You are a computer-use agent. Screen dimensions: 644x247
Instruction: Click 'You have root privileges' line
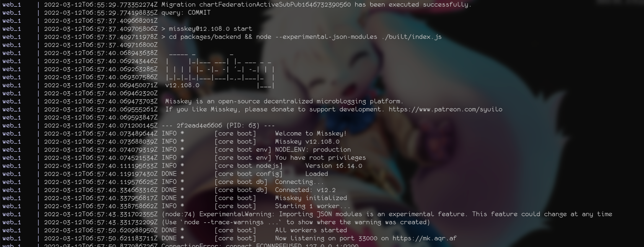(320, 158)
